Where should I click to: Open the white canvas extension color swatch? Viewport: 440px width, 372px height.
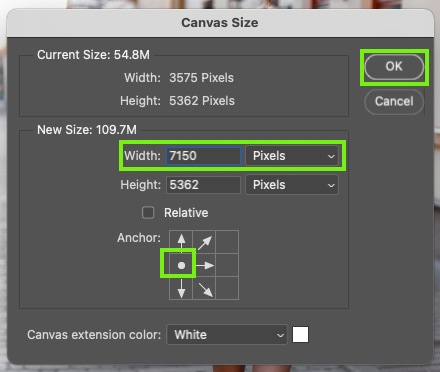(300, 335)
